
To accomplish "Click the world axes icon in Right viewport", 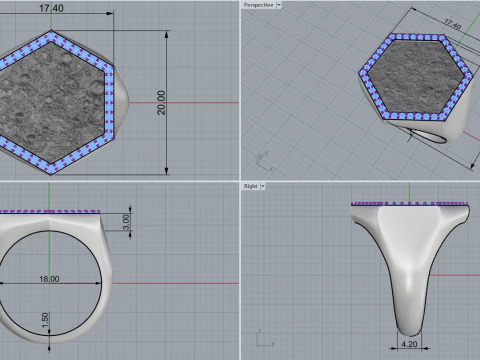I will click(x=265, y=338).
